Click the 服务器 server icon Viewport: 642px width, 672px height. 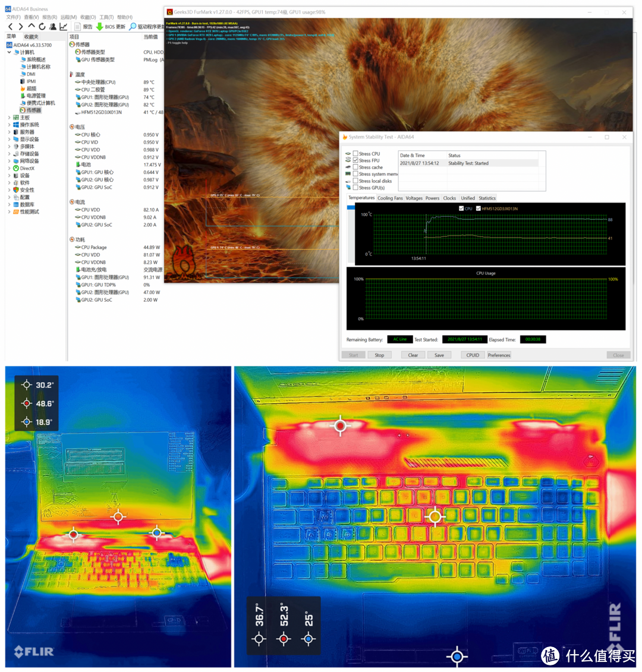click(16, 132)
